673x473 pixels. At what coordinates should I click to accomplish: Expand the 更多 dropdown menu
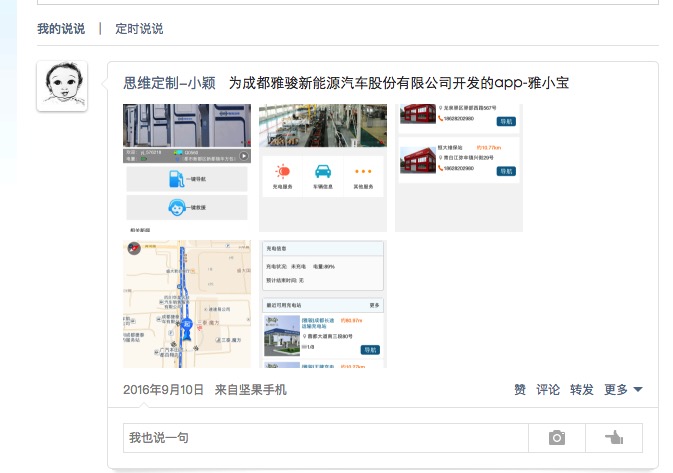623,390
